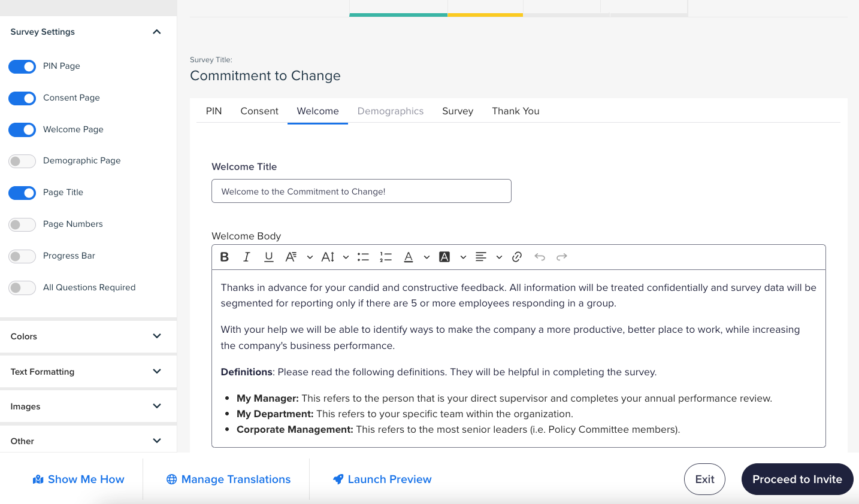Insert a bulleted list
The height and width of the screenshot is (504, 859).
pyautogui.click(x=363, y=257)
